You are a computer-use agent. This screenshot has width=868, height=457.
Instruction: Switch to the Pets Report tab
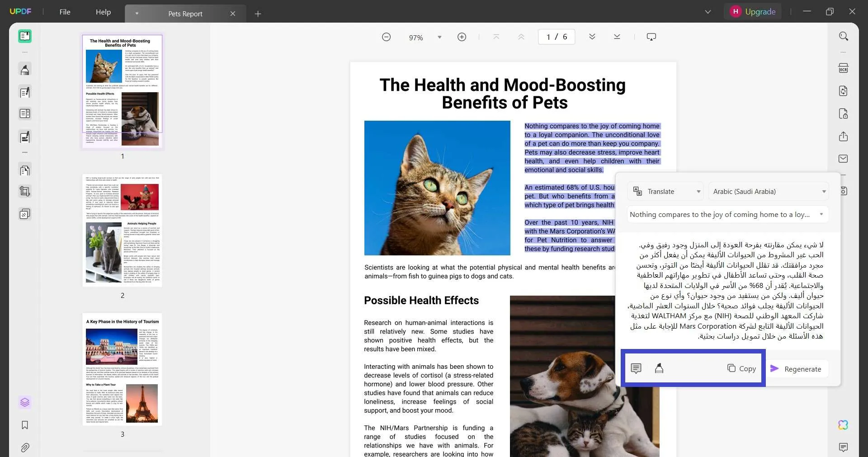(185, 14)
